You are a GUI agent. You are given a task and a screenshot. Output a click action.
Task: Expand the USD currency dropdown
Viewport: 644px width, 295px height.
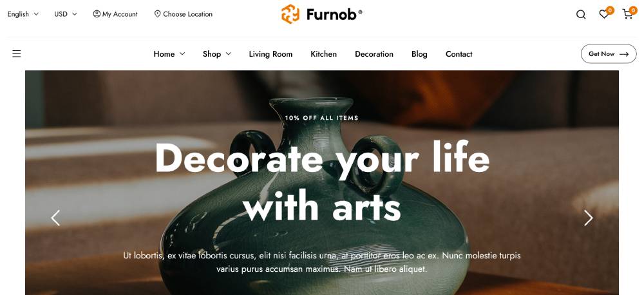coord(66,14)
